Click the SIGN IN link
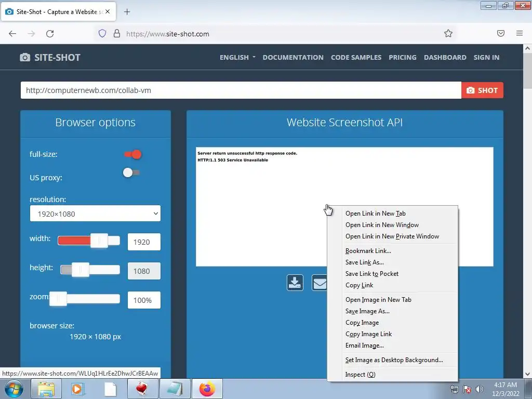Image resolution: width=532 pixels, height=399 pixels. pyautogui.click(x=486, y=57)
